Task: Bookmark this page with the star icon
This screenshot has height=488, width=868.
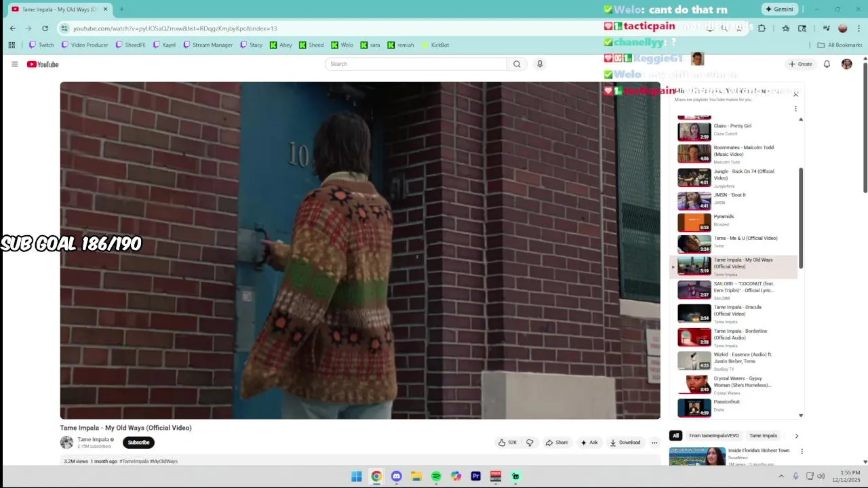Action: coord(785,28)
